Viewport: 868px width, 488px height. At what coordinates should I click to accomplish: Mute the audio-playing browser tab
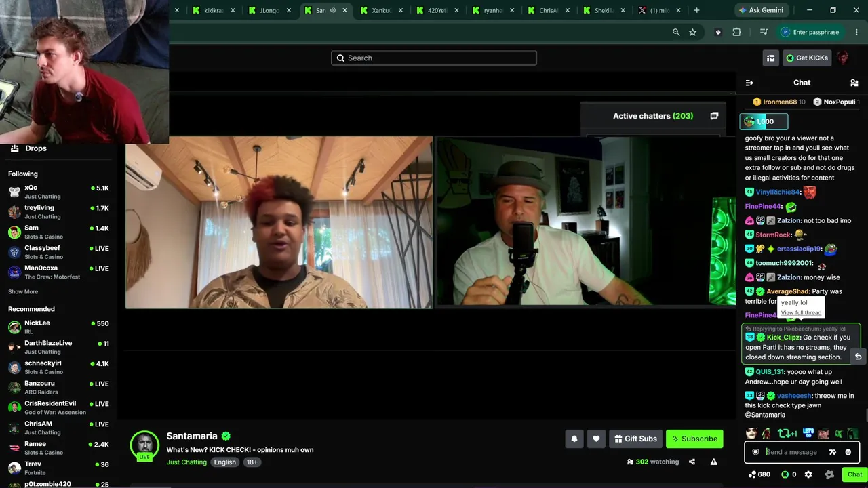332,10
